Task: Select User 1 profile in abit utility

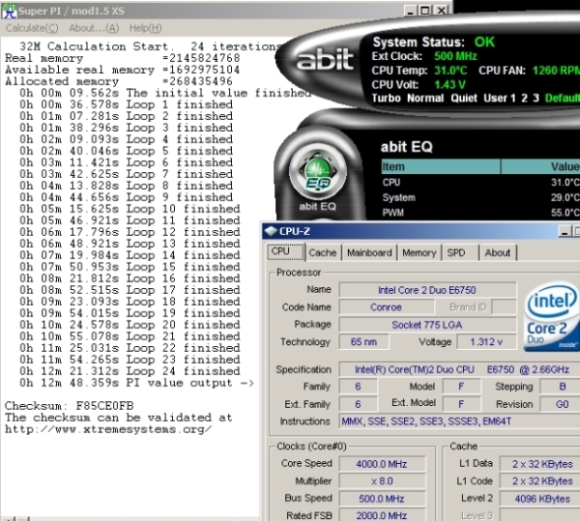Action: point(499,98)
